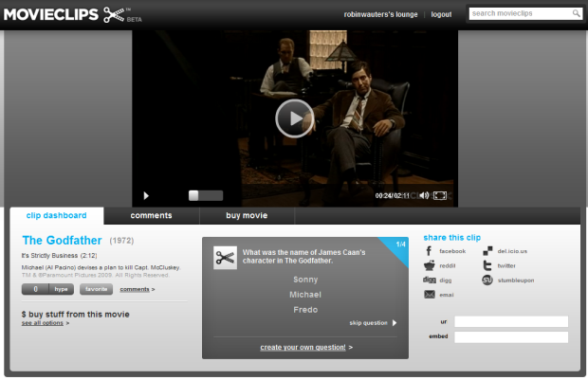The image size is (588, 380).
Task: Click twitter share text
Action: point(506,265)
